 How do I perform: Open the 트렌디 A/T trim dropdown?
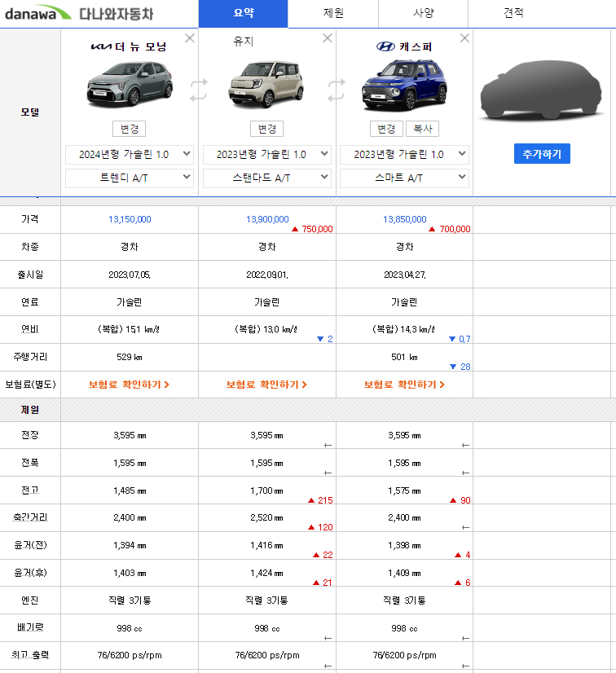130,178
